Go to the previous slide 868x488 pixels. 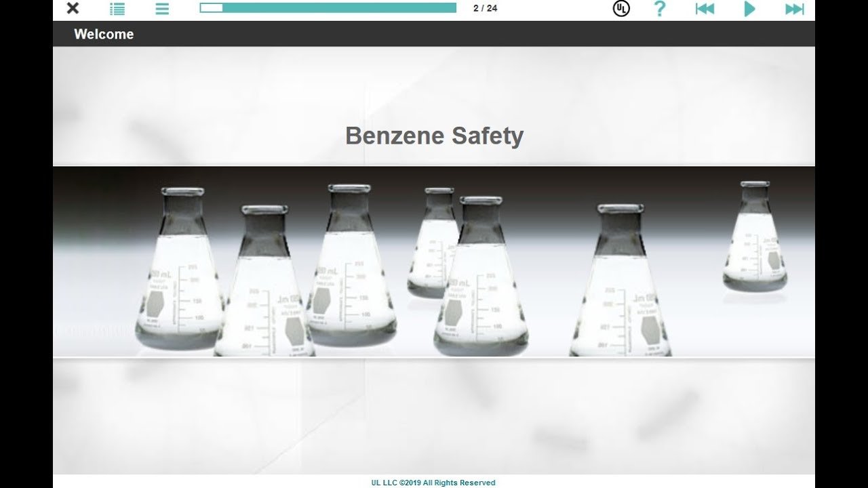(x=705, y=9)
